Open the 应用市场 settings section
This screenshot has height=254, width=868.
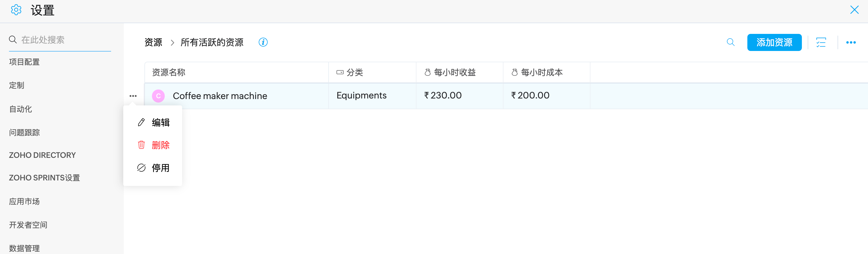tap(24, 202)
